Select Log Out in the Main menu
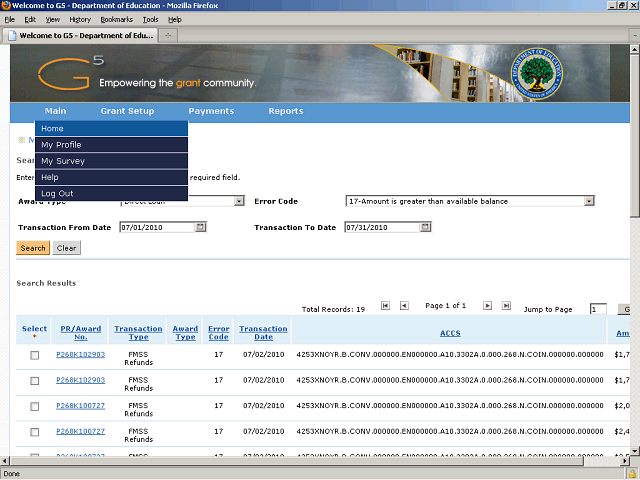Image resolution: width=640 pixels, height=480 pixels. (x=57, y=193)
